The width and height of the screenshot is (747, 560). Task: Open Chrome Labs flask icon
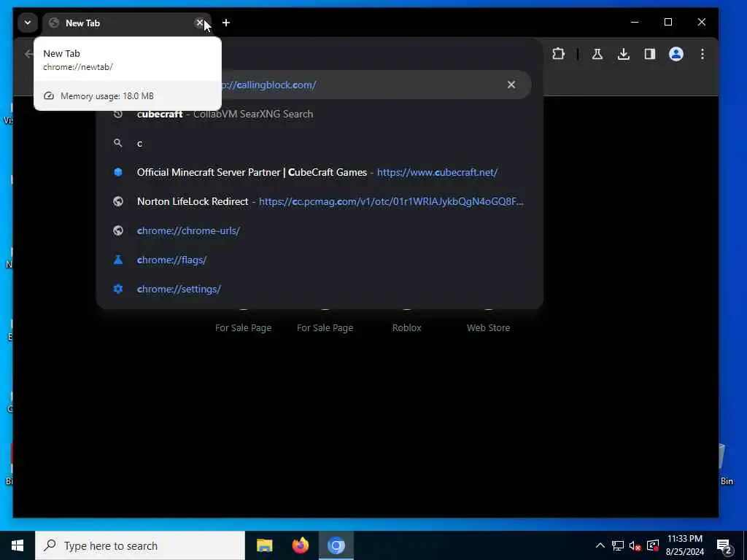click(x=597, y=54)
